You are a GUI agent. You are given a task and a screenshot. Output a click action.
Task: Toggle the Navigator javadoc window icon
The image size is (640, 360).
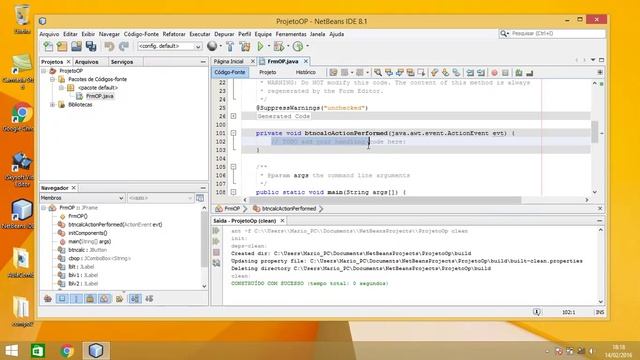200,198
